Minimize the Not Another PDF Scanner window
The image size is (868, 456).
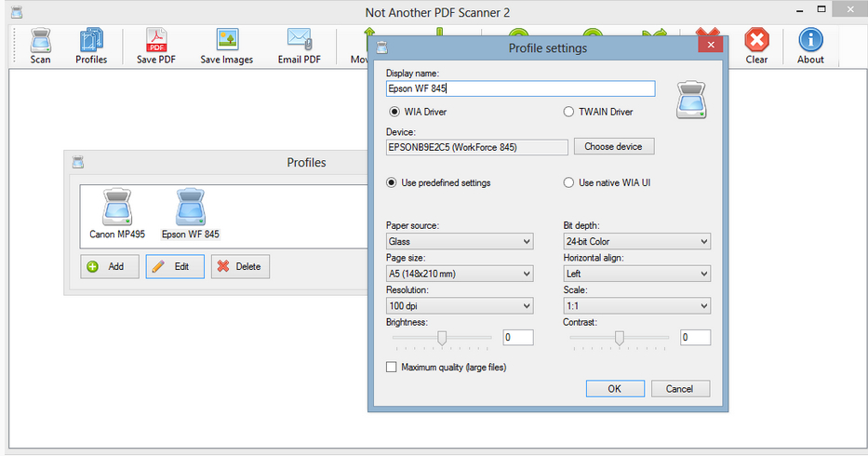[x=800, y=10]
